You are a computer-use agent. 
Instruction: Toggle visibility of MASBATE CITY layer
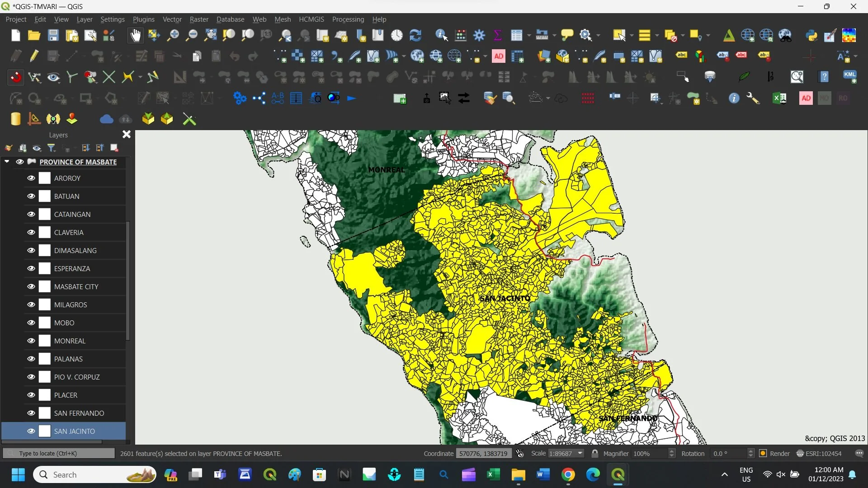coord(31,286)
